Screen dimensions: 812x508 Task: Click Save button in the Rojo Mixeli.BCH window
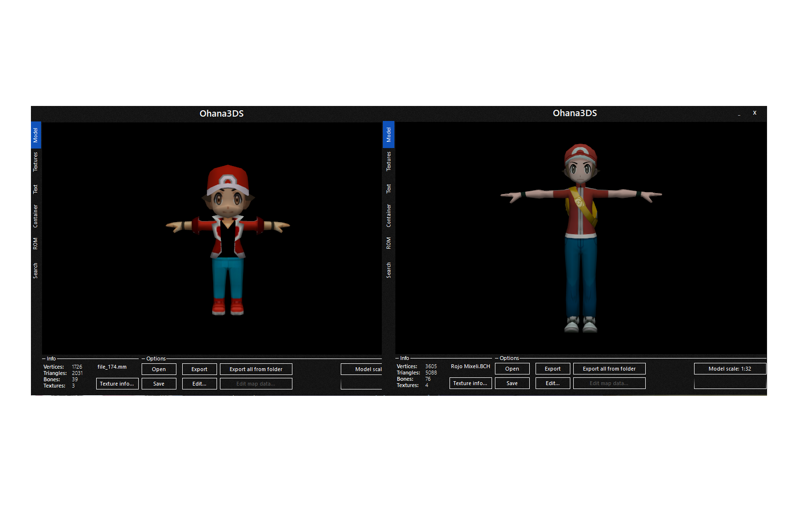point(512,383)
